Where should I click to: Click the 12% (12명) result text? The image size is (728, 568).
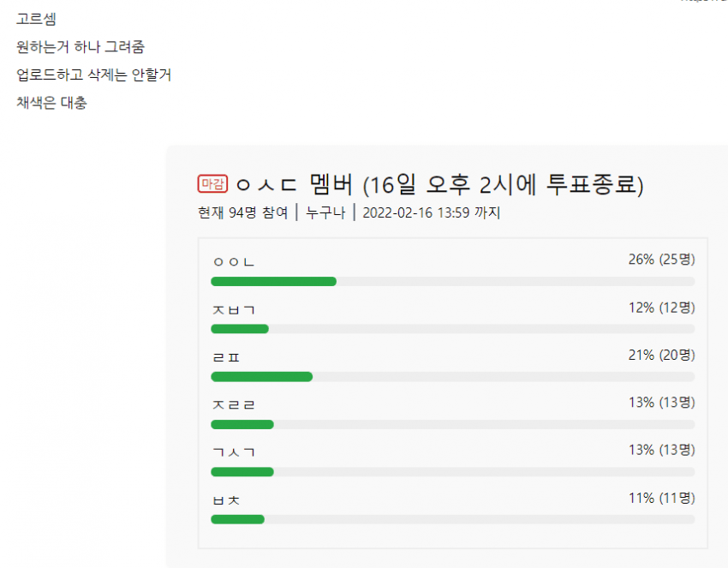click(661, 308)
